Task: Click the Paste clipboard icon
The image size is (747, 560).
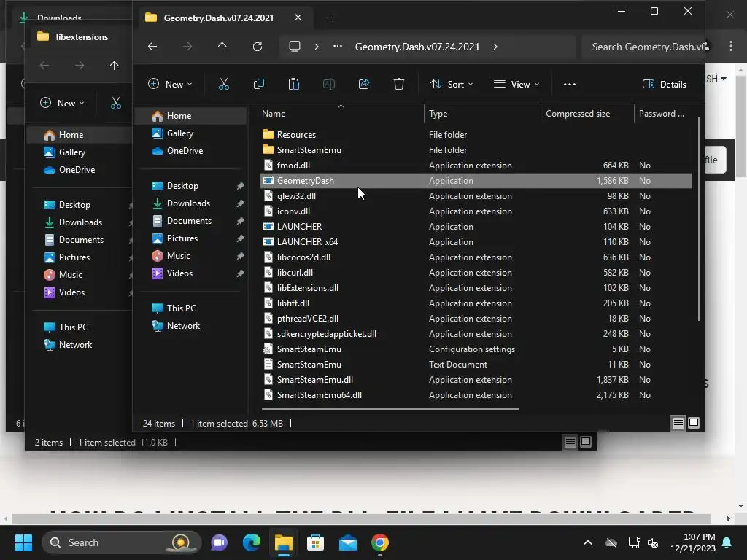Action: coord(294,85)
